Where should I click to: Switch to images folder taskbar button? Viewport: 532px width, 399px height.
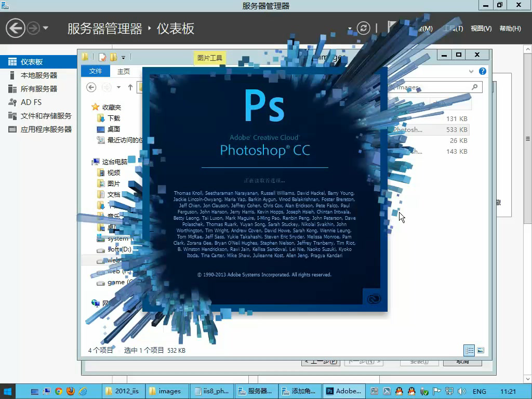click(167, 391)
